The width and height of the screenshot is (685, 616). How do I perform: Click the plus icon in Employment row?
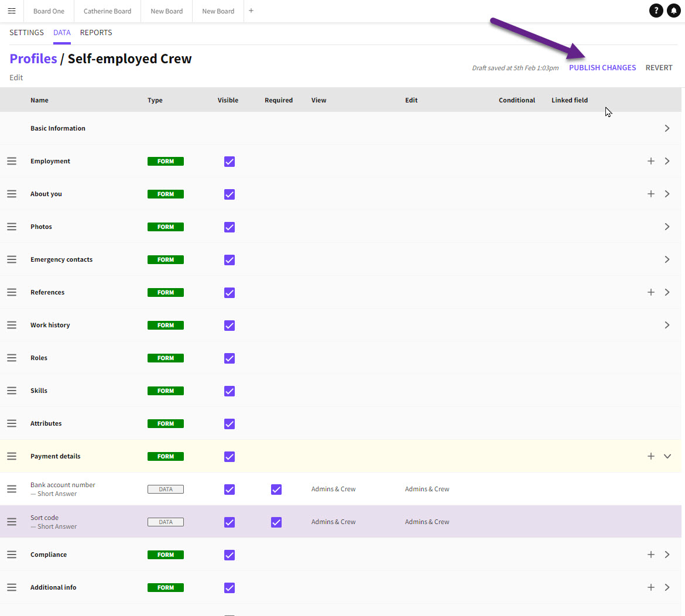tap(650, 161)
